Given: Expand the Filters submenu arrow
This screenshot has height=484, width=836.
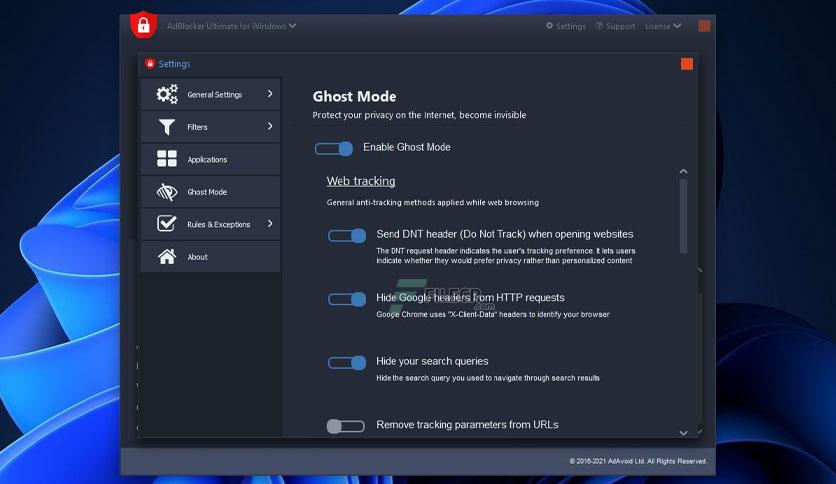Looking at the screenshot, I should [x=270, y=126].
